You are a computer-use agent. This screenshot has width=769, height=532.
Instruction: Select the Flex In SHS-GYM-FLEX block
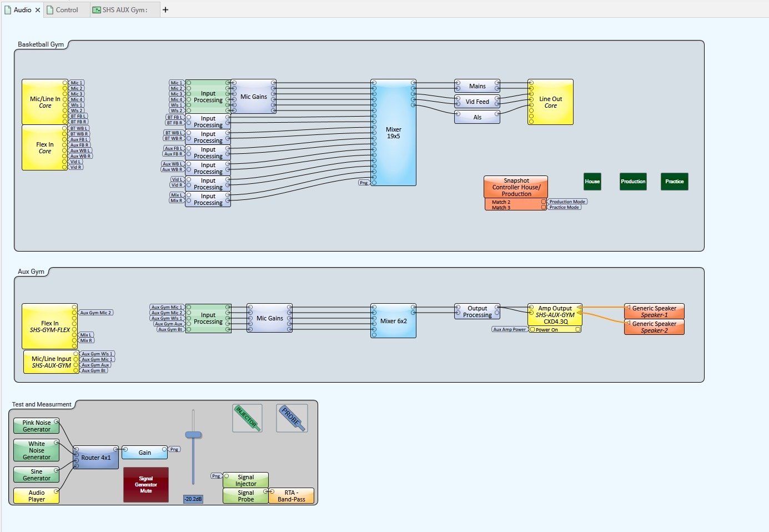(x=50, y=327)
